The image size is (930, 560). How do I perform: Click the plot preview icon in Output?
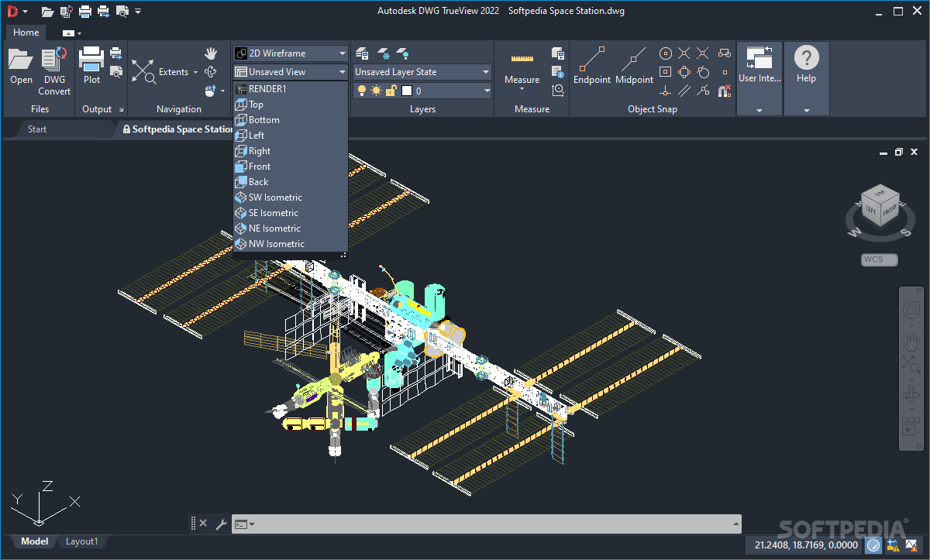[116, 72]
